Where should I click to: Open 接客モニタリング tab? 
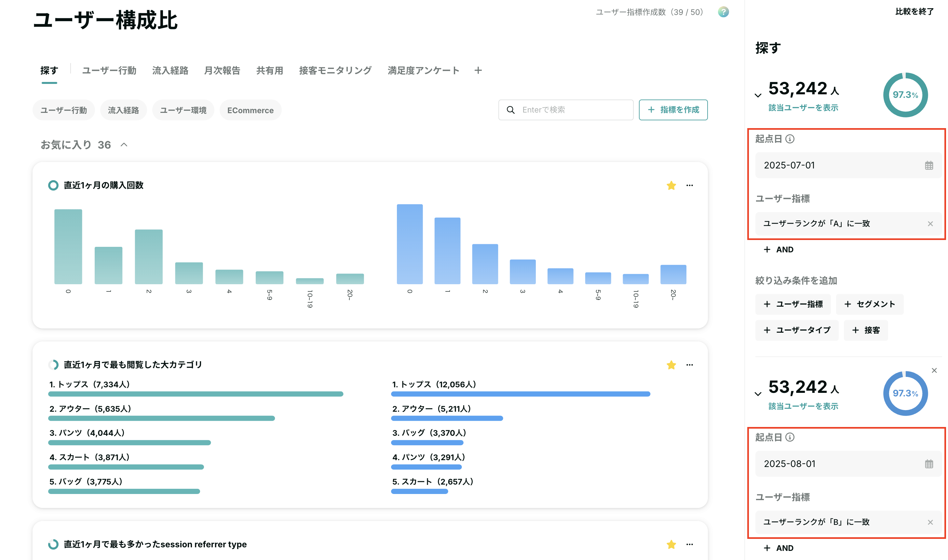[335, 71]
